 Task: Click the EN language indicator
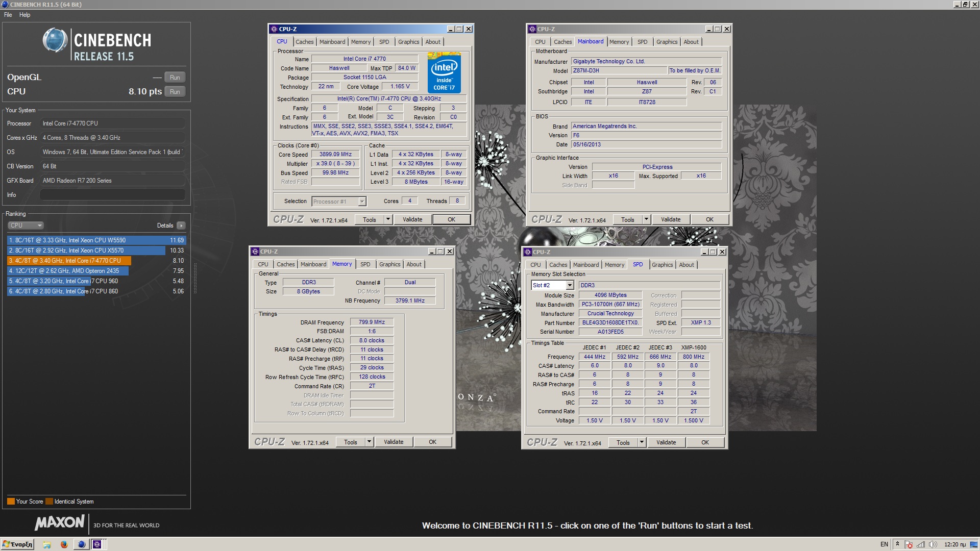pos(884,544)
